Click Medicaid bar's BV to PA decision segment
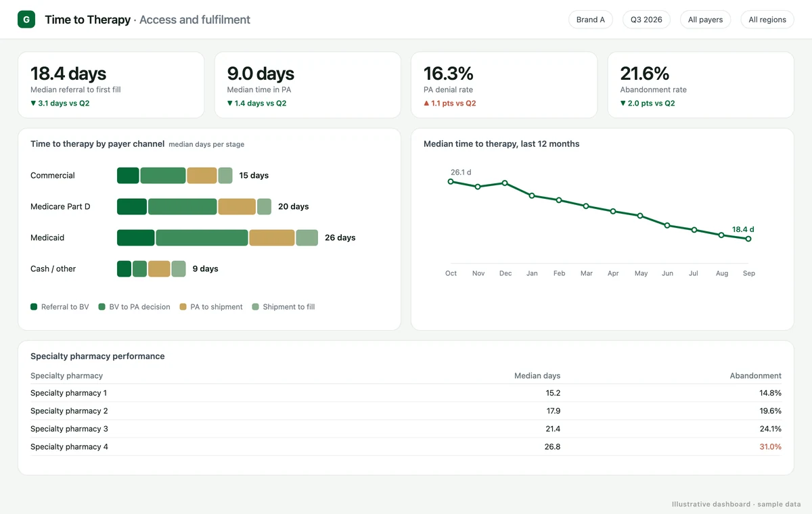 coord(202,237)
